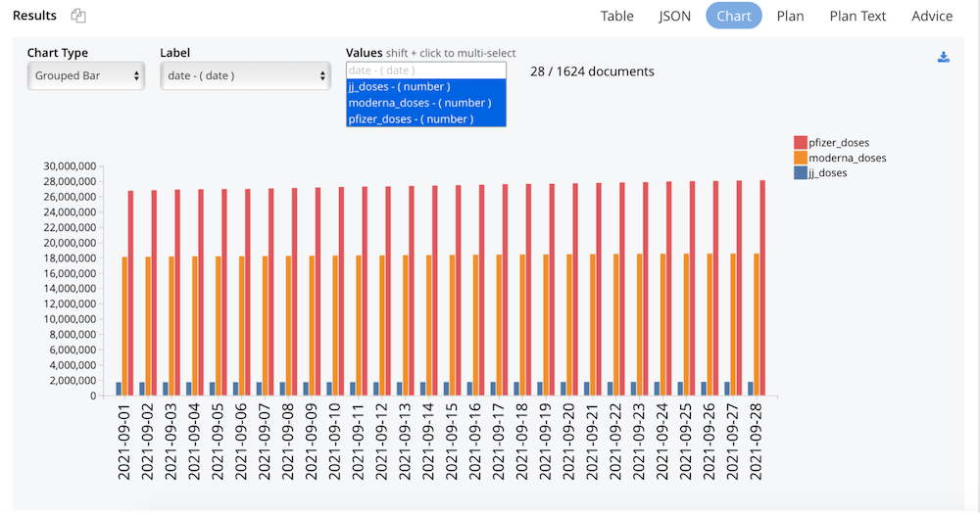980x514 pixels.
Task: Select jj_doses in the Values list
Action: point(426,87)
